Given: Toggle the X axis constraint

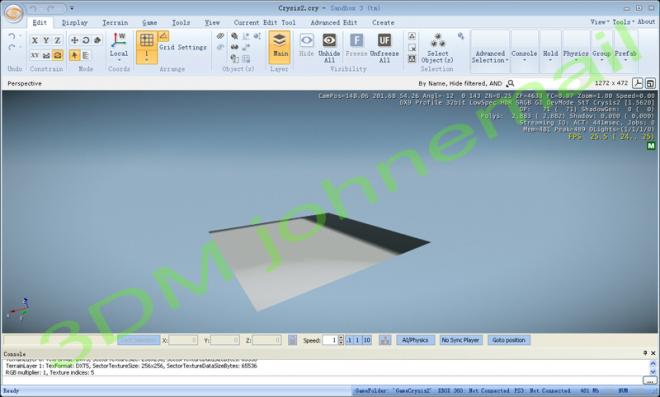Looking at the screenshot, I should coord(35,40).
